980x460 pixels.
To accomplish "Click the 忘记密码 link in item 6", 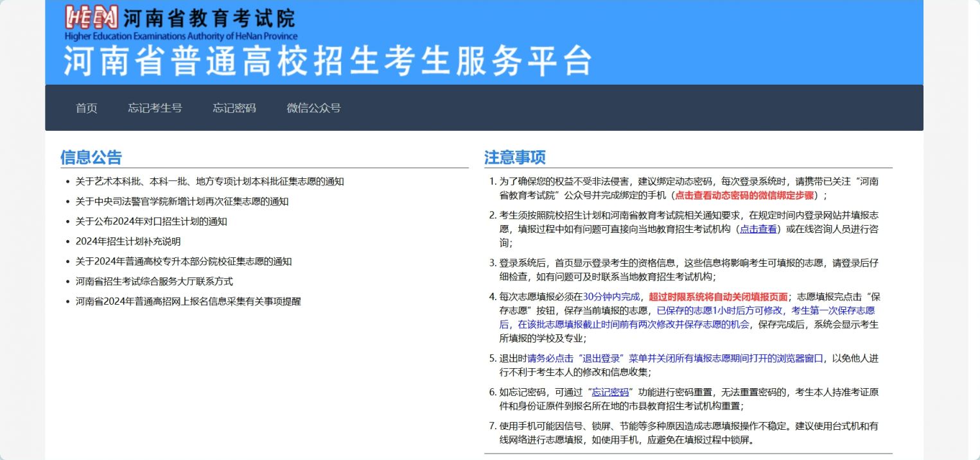I will pyautogui.click(x=610, y=391).
